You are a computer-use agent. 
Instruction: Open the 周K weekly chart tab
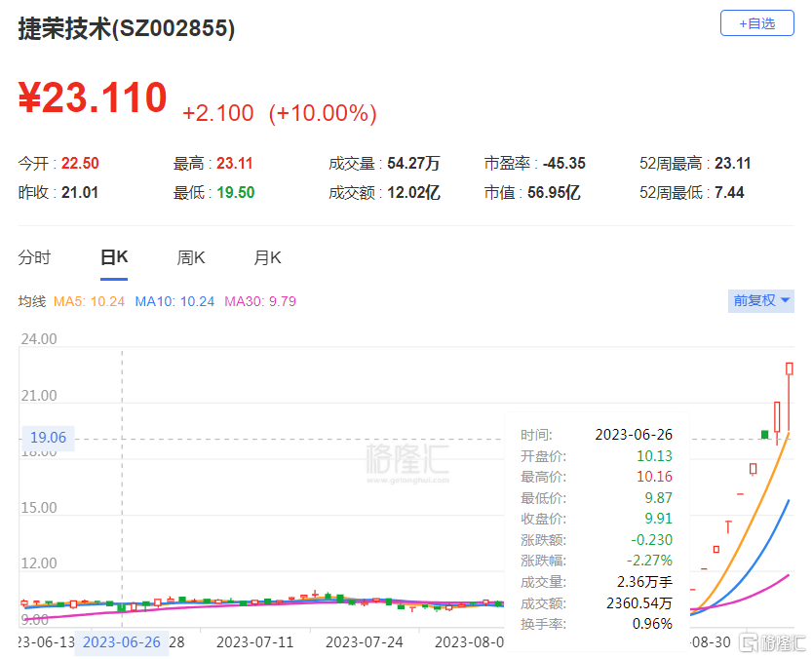(191, 257)
